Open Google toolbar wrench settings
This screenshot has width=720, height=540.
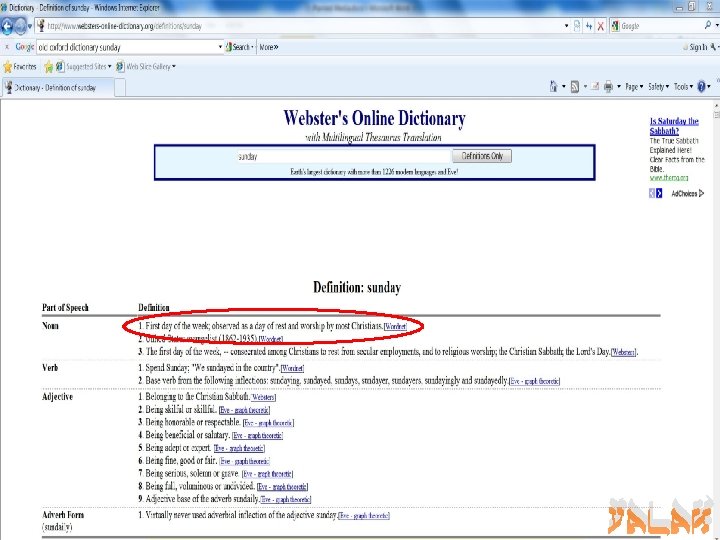713,47
